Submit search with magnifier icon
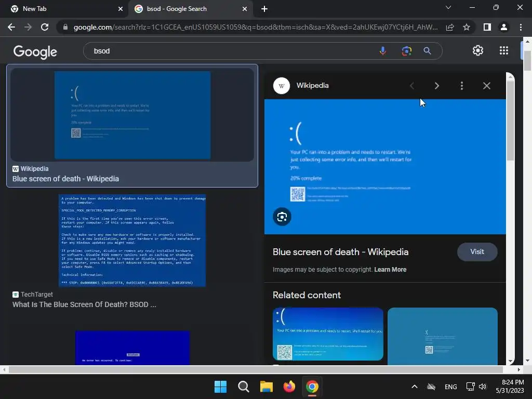Screen dimensions: 532x399 (x=427, y=51)
